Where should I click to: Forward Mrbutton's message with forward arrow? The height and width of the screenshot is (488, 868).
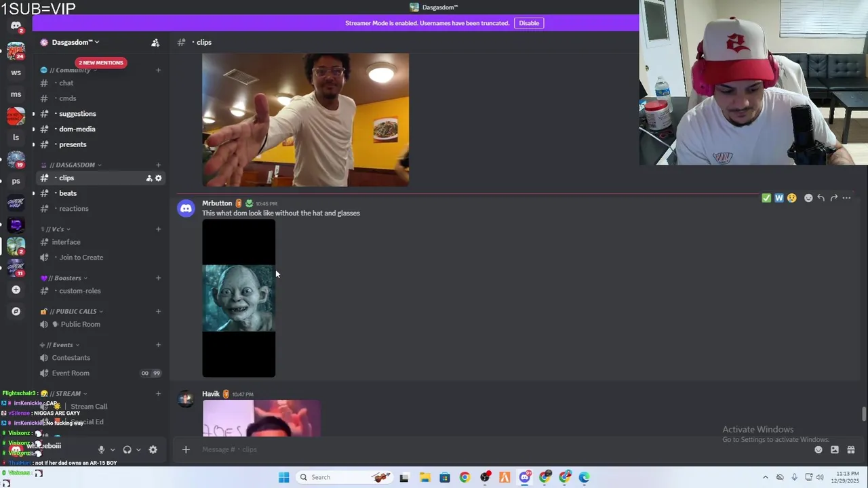point(834,198)
